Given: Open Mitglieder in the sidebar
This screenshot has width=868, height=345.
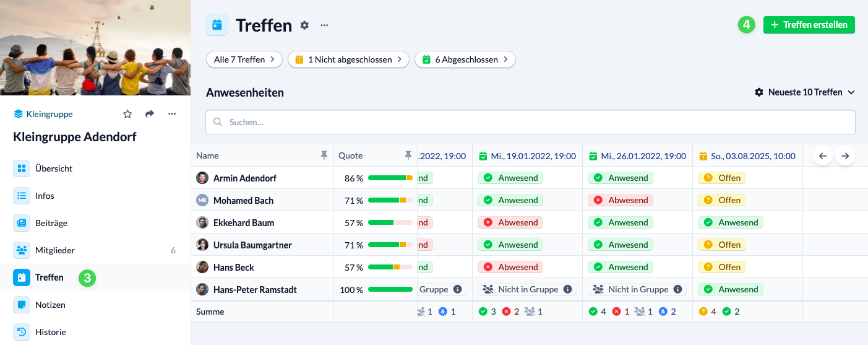Looking at the screenshot, I should click(x=55, y=250).
